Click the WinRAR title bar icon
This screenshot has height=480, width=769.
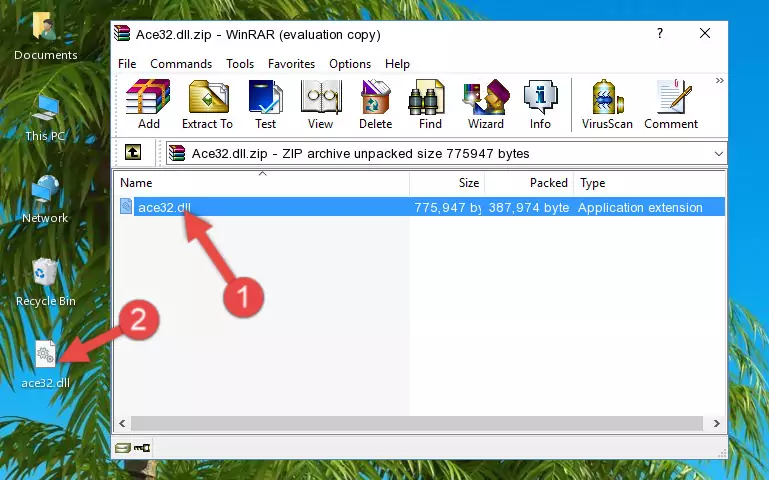122,33
